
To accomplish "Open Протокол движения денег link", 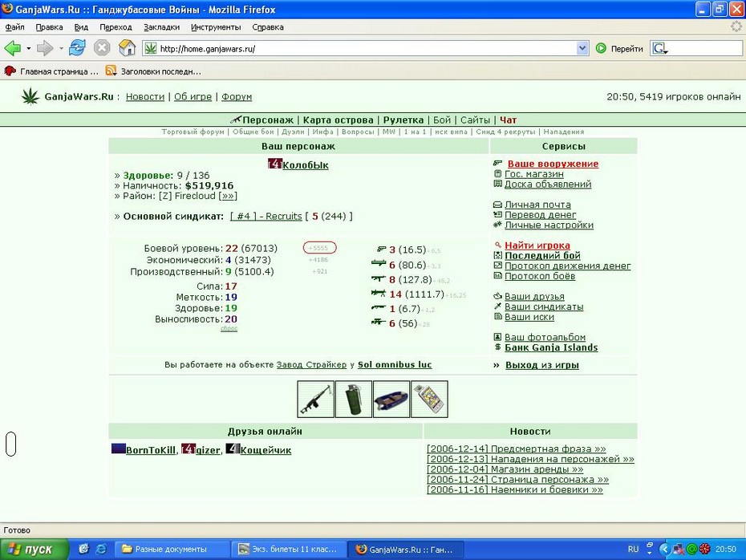I will pos(568,266).
